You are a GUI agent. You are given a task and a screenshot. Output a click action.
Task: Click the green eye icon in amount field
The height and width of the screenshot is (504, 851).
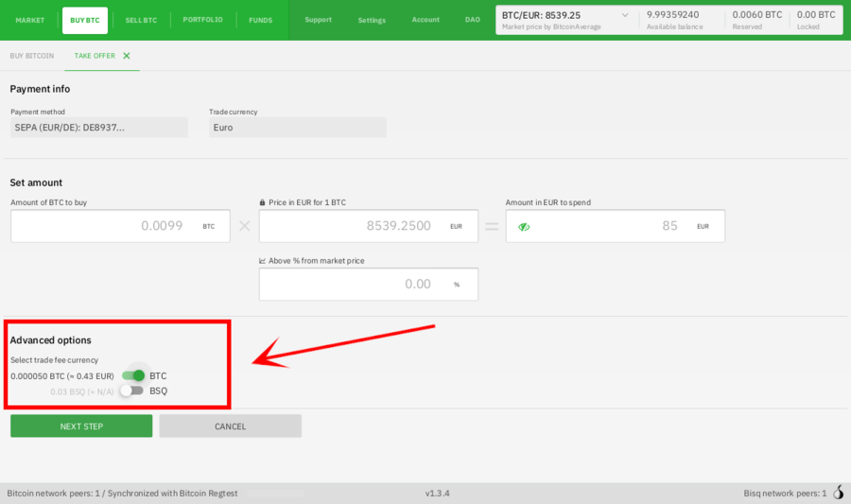point(524,227)
